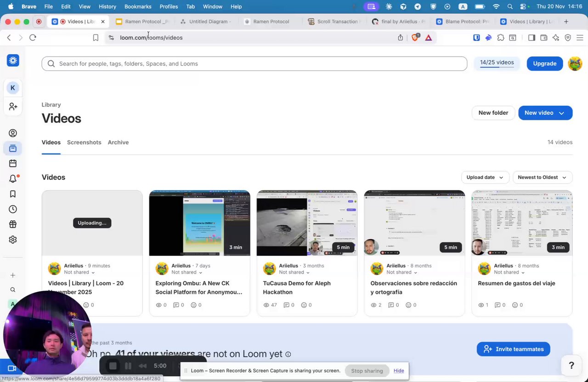The height and width of the screenshot is (382, 588).
Task: Open the bookmark icon in Loom sidebar
Action: click(x=13, y=194)
